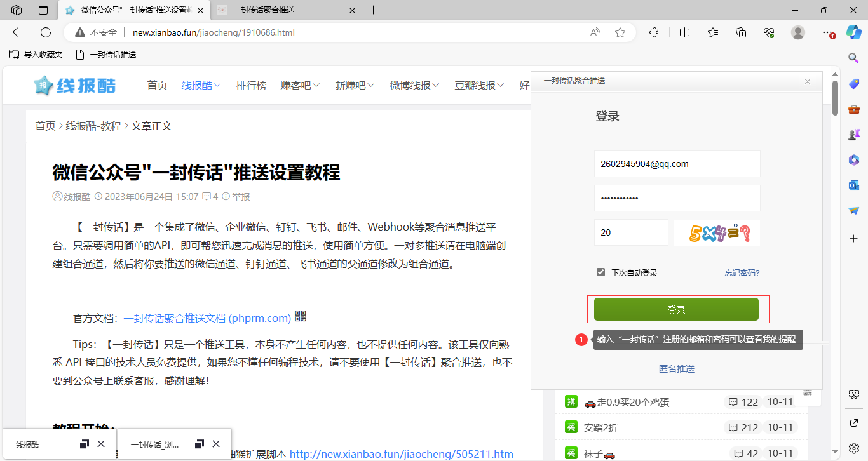The image size is (868, 461).
Task: Open the games chess-piece sidebar icon
Action: [x=854, y=135]
